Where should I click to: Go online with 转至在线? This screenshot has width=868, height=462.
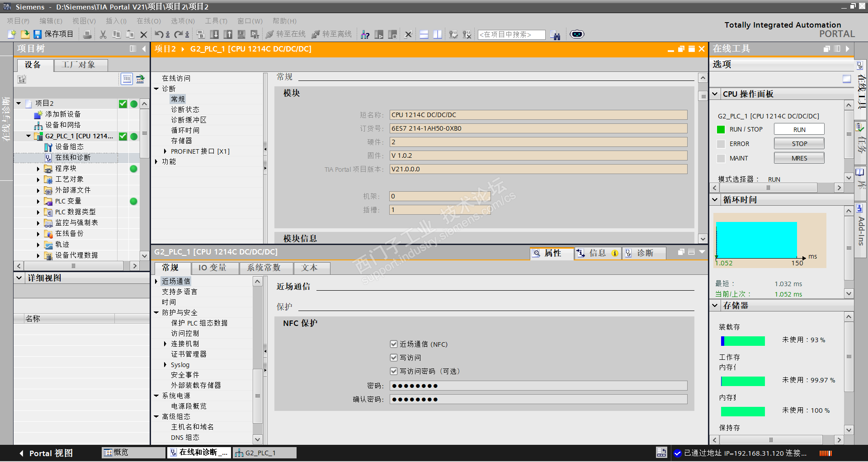point(286,34)
